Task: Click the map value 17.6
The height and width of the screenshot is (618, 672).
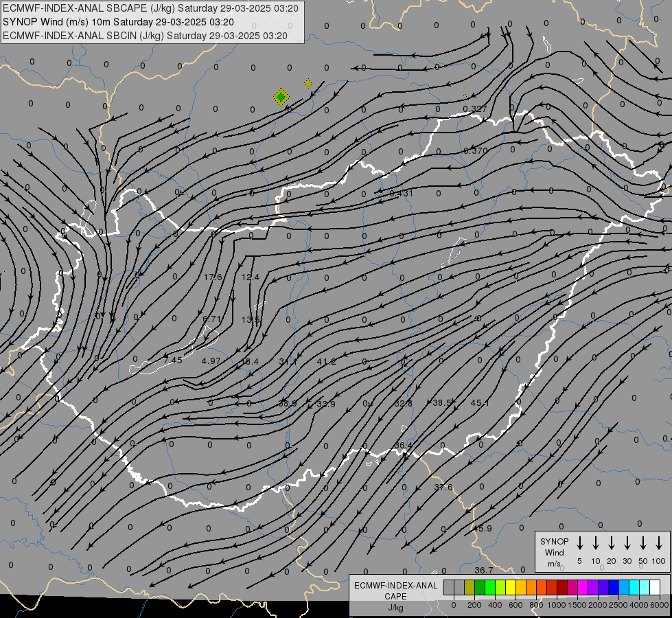Action: (x=213, y=277)
